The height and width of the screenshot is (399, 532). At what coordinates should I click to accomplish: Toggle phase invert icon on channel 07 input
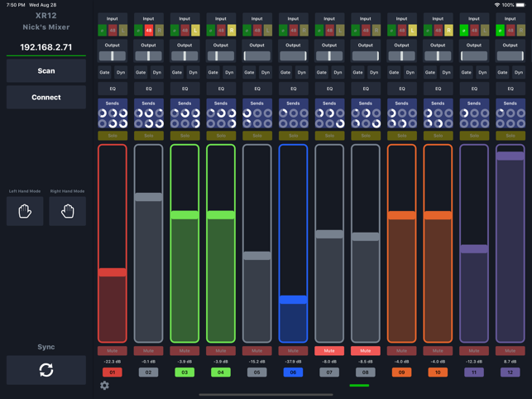coord(319,31)
